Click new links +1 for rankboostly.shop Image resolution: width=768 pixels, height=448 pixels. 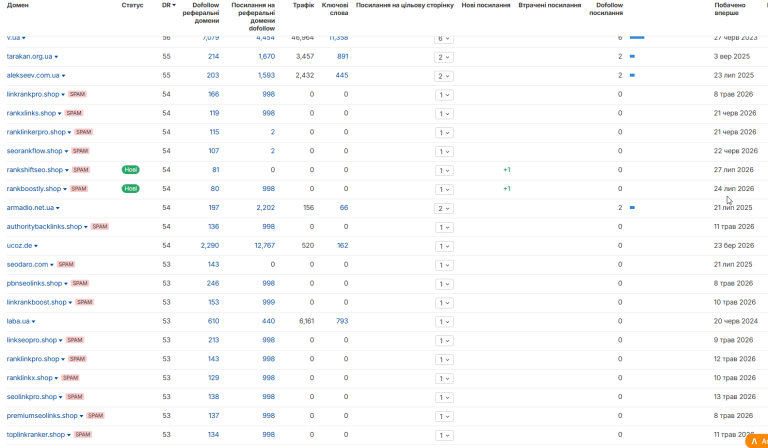pyautogui.click(x=506, y=189)
